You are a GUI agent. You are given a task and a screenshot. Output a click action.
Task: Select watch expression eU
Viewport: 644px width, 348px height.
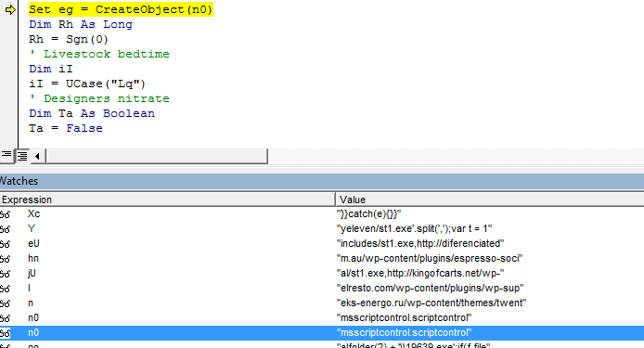[x=33, y=244]
